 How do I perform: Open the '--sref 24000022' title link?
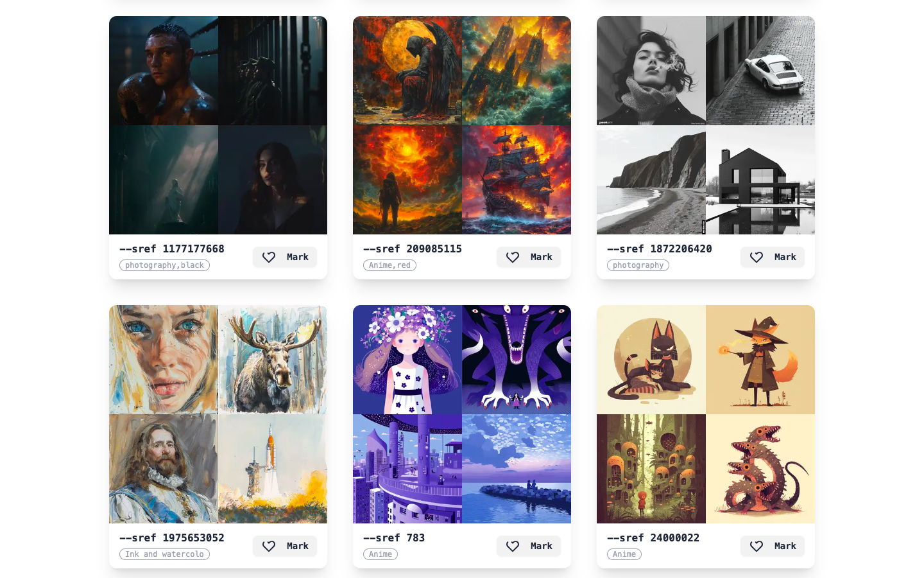point(653,538)
